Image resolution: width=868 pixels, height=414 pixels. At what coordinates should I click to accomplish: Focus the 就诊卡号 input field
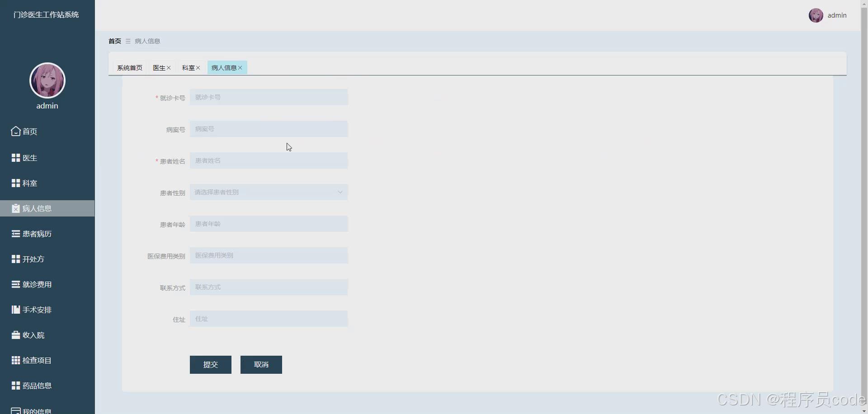269,97
